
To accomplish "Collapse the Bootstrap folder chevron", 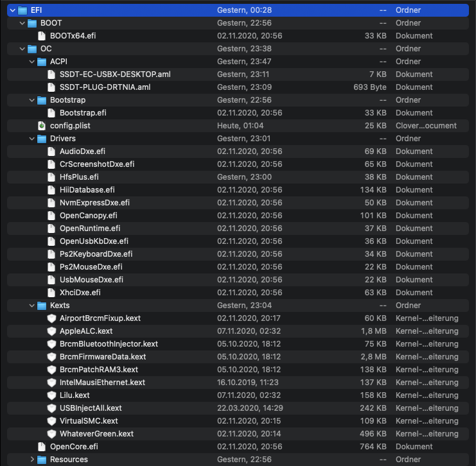I will point(32,100).
